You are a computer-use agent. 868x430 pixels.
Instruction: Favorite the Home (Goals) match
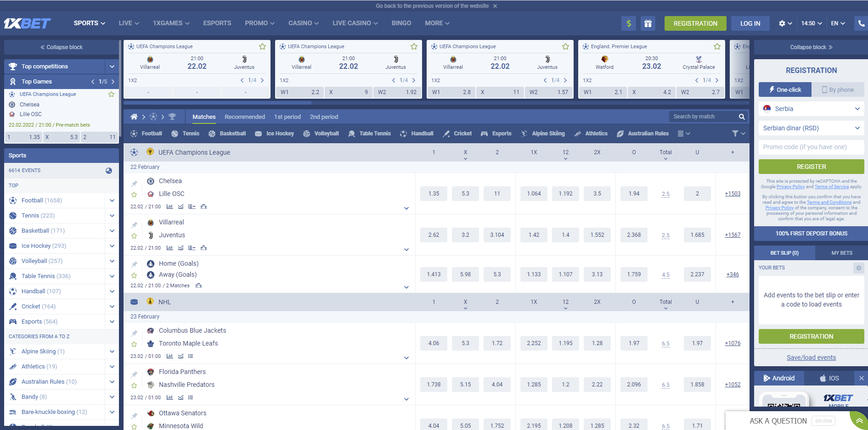coord(134,275)
